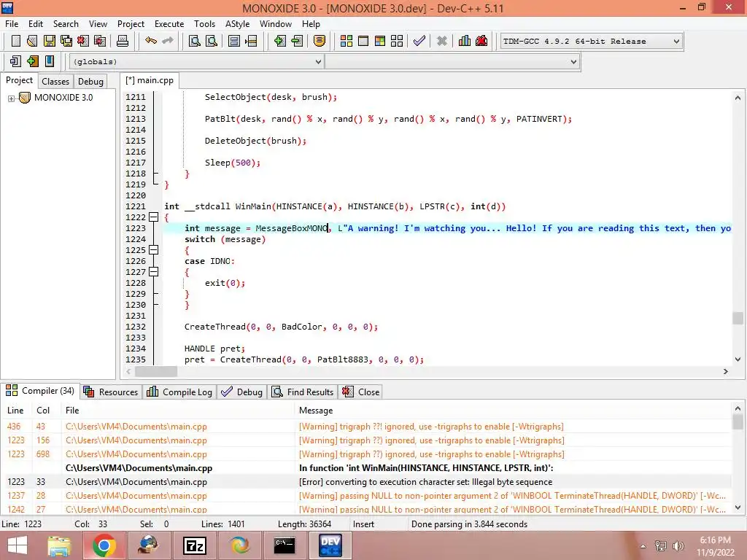
Task: Expand the MONOXIDE 3.0 project tree node
Action: (11, 98)
